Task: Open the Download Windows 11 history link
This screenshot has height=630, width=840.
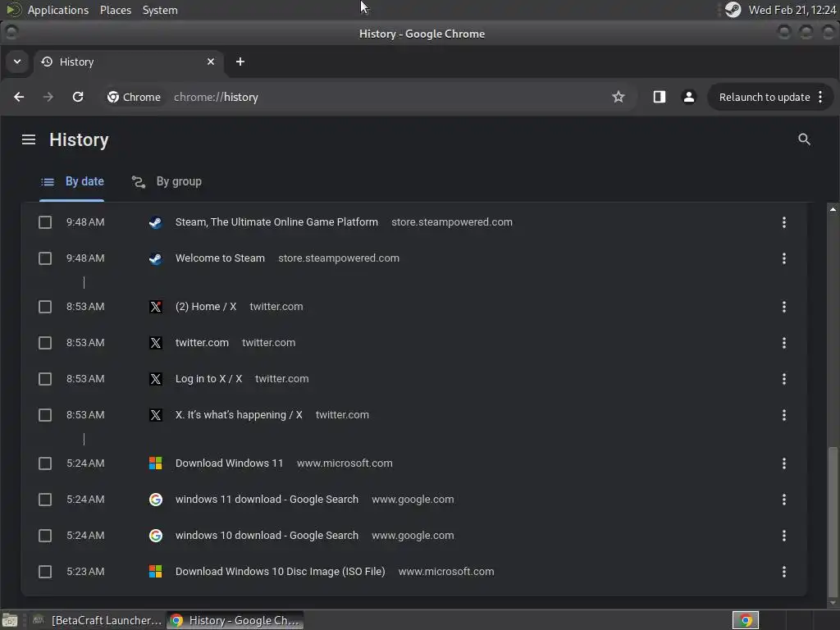Action: click(x=229, y=463)
